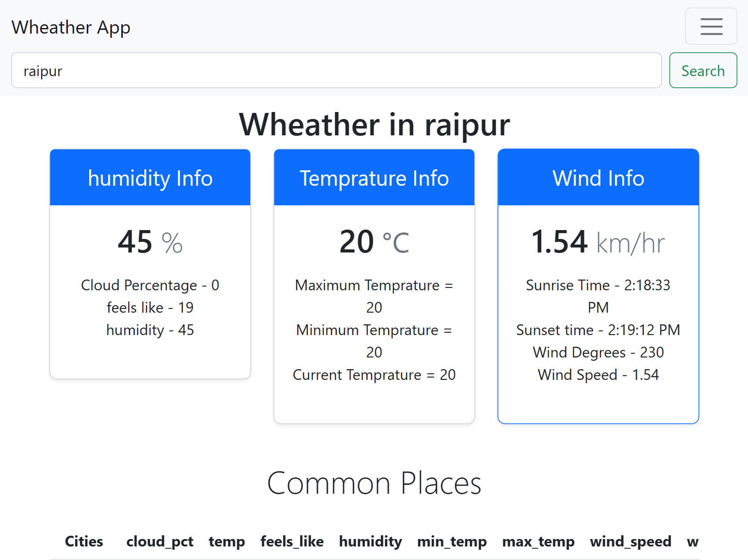Select the Wind Info card header
This screenshot has width=748, height=560.
(x=598, y=178)
